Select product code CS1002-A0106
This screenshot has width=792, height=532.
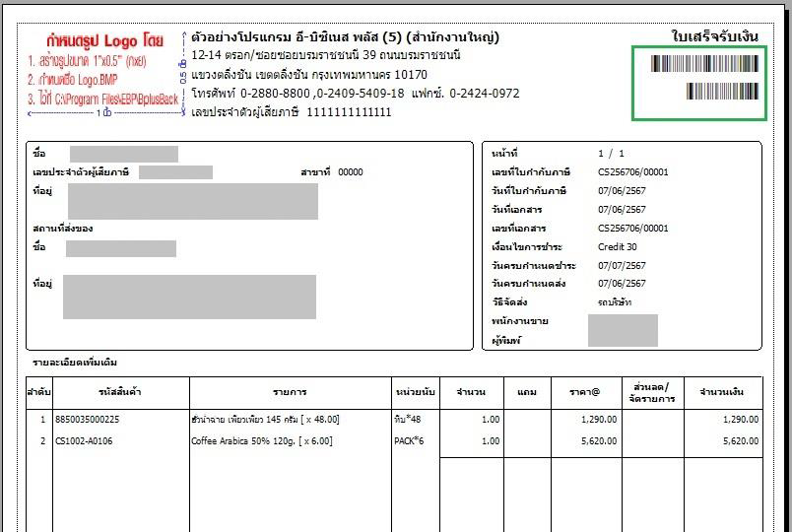[x=84, y=441]
